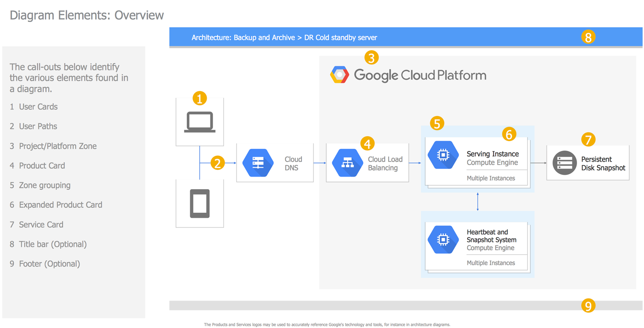This screenshot has height=328, width=644.
Task: Select the "7 Service Card" legend row
Action: pos(36,224)
